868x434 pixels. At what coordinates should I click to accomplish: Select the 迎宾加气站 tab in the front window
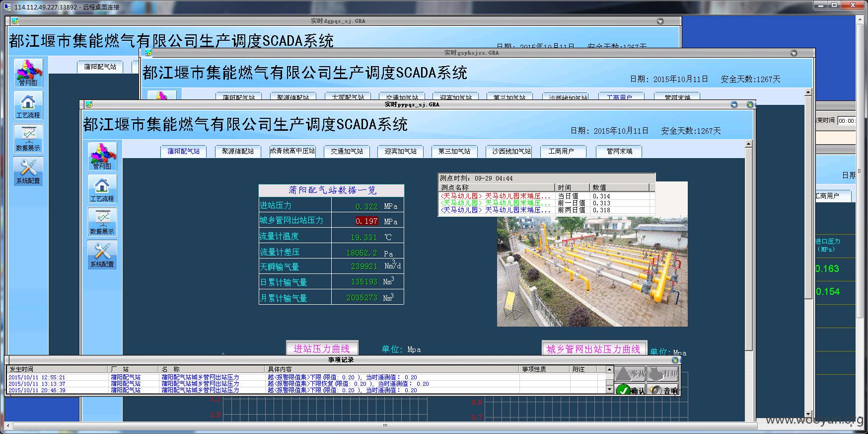tap(401, 151)
